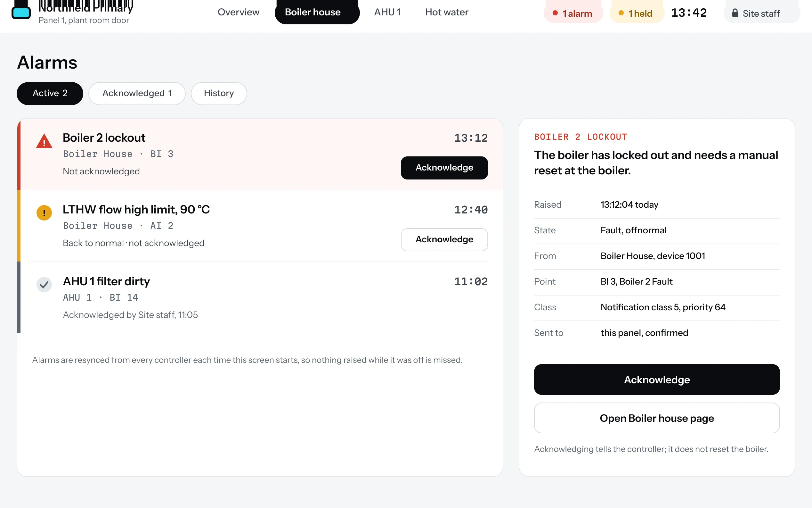Open the alarm History filter
812x508 pixels.
click(219, 93)
